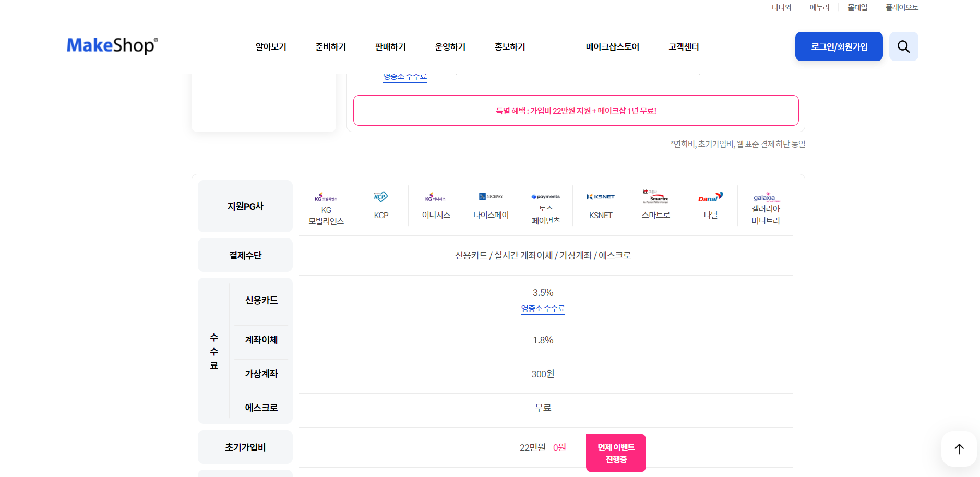Click the 계좌이체 fee label

(261, 340)
